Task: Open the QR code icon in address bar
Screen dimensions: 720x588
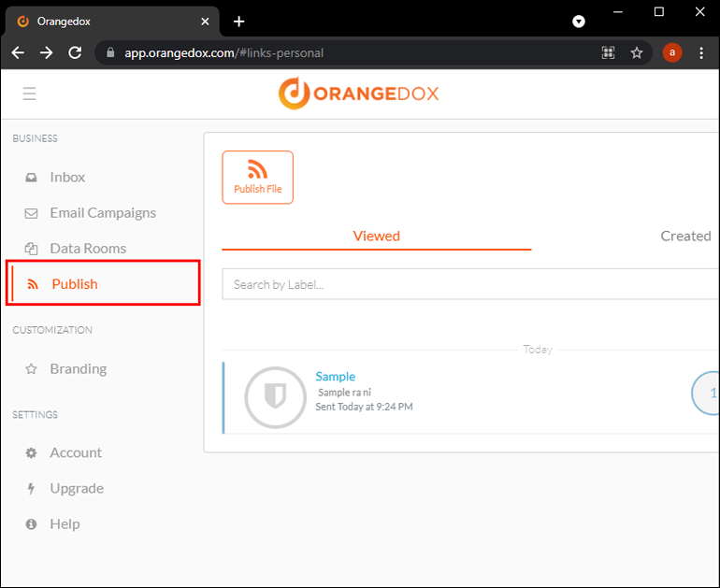Action: (608, 52)
